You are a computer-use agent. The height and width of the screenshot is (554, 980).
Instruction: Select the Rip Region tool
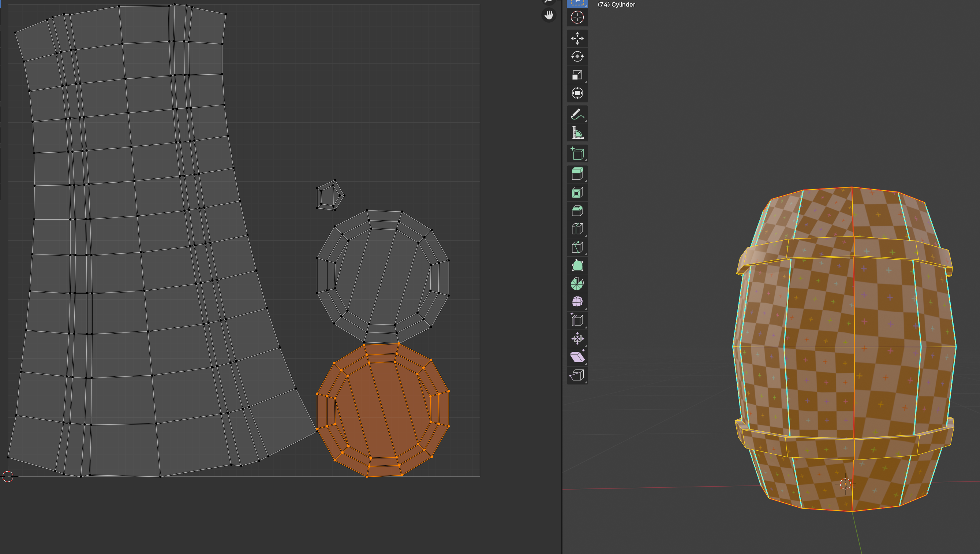point(577,375)
